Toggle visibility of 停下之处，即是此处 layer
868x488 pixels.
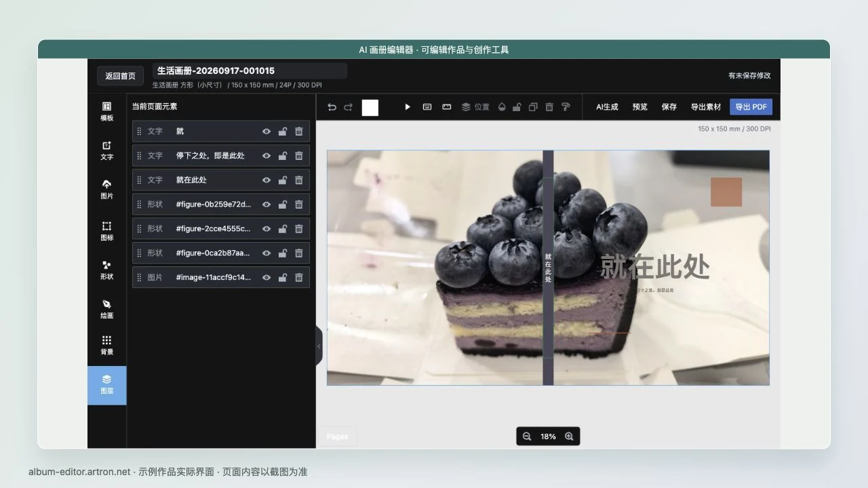(x=267, y=155)
